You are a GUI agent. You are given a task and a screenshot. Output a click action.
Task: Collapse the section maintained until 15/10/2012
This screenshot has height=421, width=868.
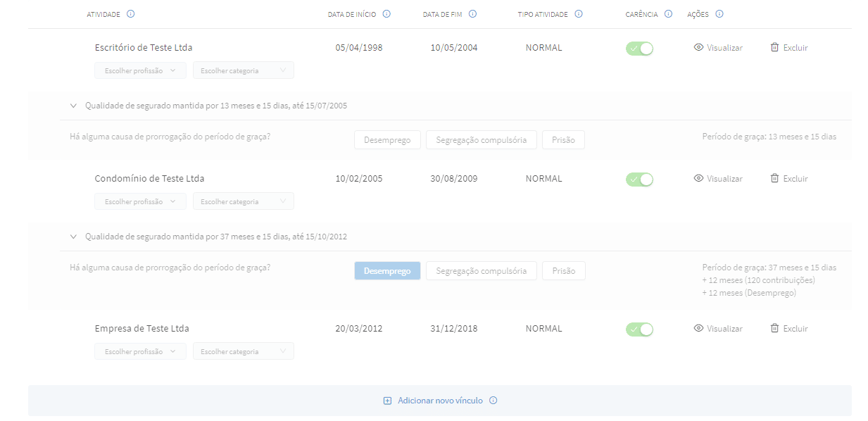[x=73, y=237]
